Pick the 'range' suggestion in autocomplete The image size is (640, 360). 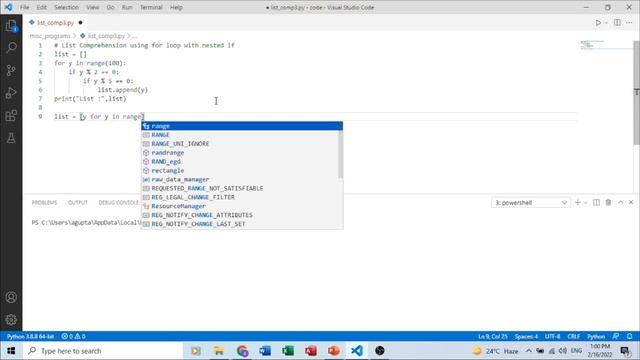242,126
